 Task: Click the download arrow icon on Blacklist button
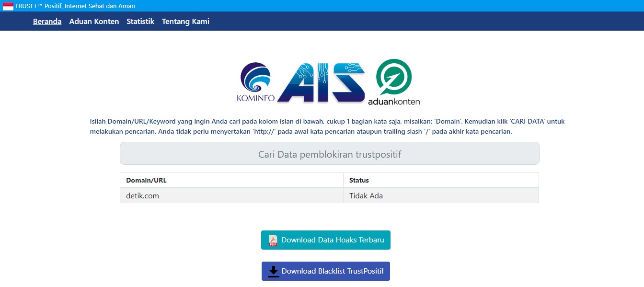(274, 271)
